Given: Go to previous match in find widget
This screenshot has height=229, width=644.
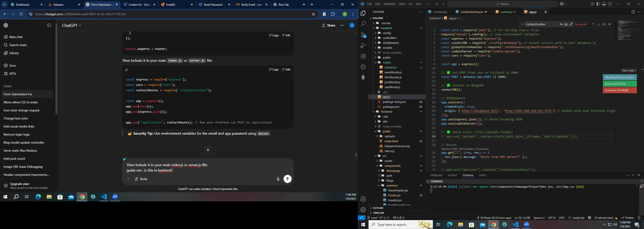Looking at the screenshot, I should [593, 24].
